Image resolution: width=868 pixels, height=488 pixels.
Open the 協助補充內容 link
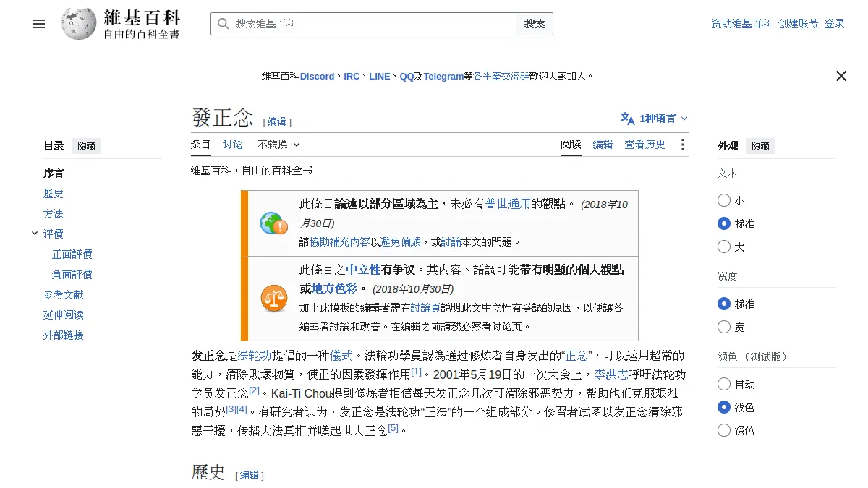[x=340, y=242]
